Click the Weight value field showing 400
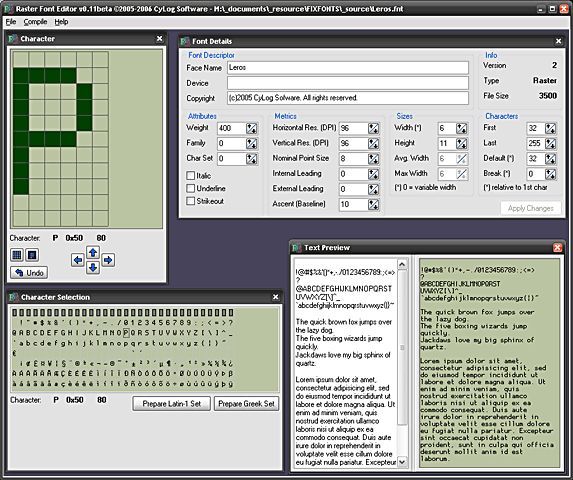 pos(231,128)
